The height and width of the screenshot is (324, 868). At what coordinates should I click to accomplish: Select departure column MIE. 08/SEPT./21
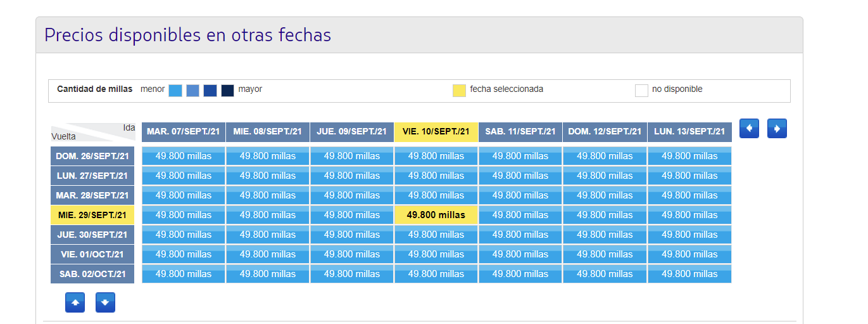tap(268, 132)
